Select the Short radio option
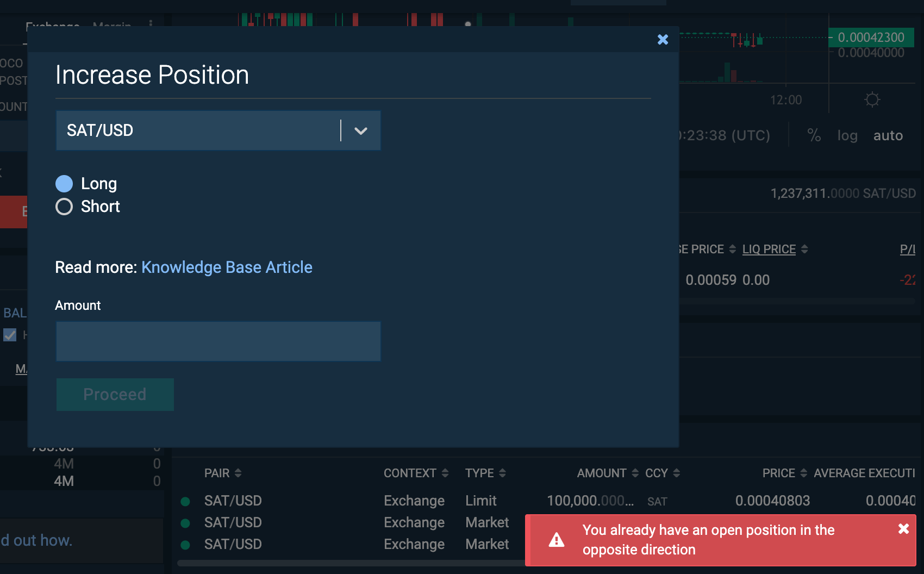 pos(64,207)
